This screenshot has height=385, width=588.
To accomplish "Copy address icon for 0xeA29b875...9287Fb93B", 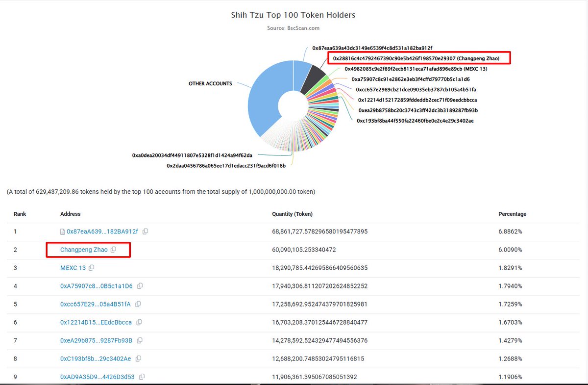I will click(x=140, y=340).
